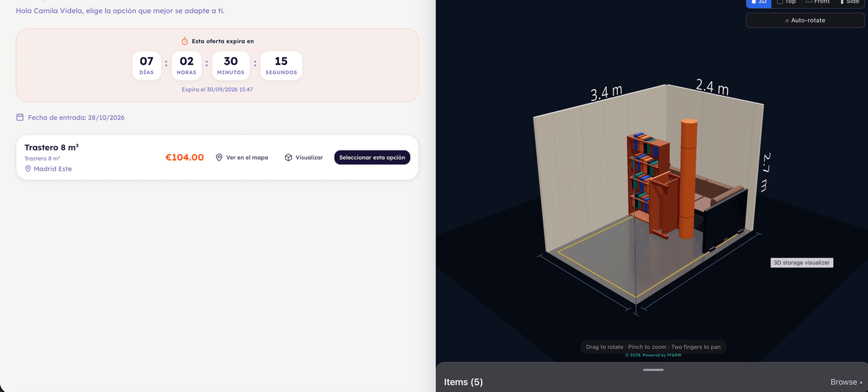Click the location pin icon beside Madrid Este
The height and width of the screenshot is (392, 868).
[28, 169]
